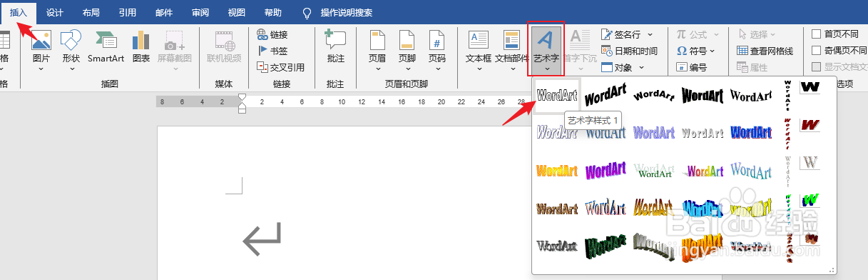Select the green 3D WordArt style
Image resolution: width=868 pixels, height=280 pixels.
[x=606, y=246]
